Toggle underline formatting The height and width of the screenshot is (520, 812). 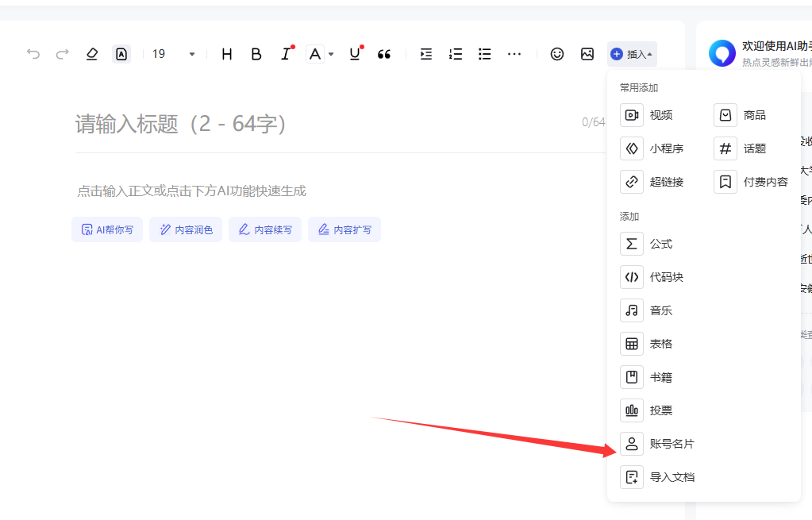click(x=354, y=54)
